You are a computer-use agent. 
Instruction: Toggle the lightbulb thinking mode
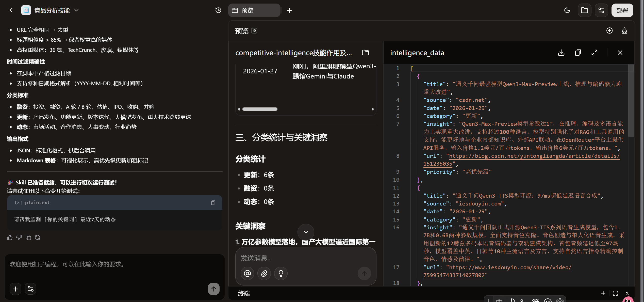point(281,273)
